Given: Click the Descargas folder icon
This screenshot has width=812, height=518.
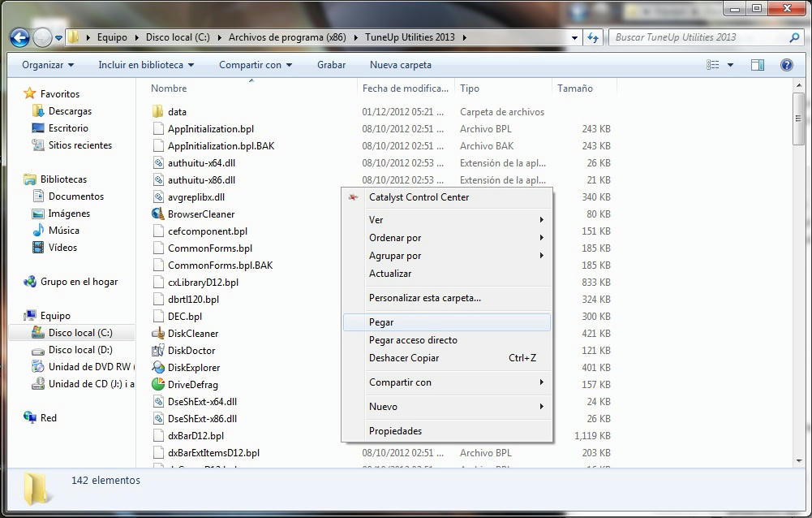Looking at the screenshot, I should click(x=38, y=110).
